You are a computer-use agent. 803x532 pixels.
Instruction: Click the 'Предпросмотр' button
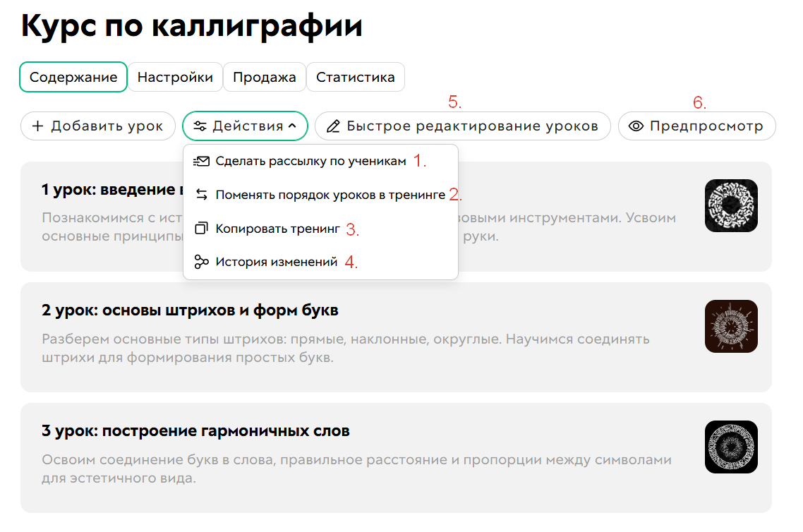[x=696, y=126]
